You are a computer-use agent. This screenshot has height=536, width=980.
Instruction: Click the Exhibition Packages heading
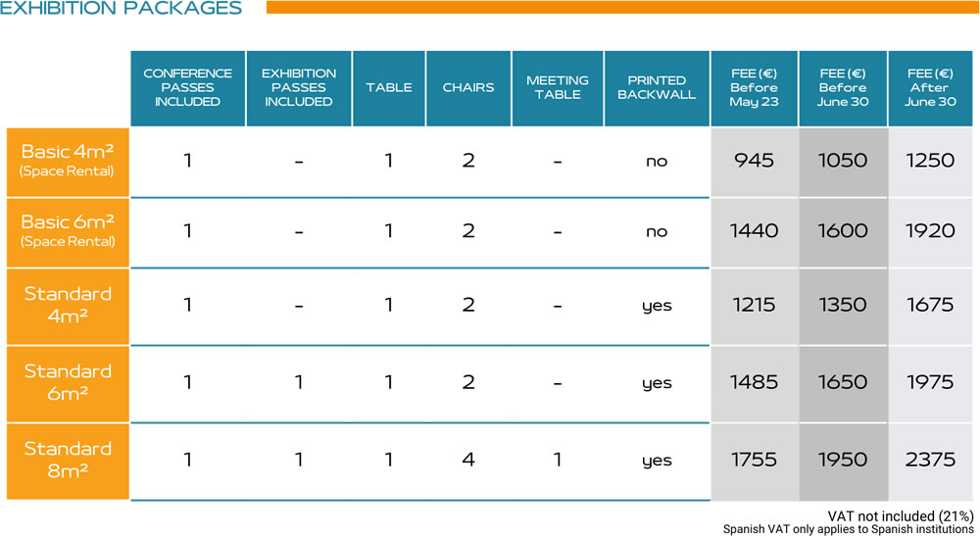click(121, 9)
